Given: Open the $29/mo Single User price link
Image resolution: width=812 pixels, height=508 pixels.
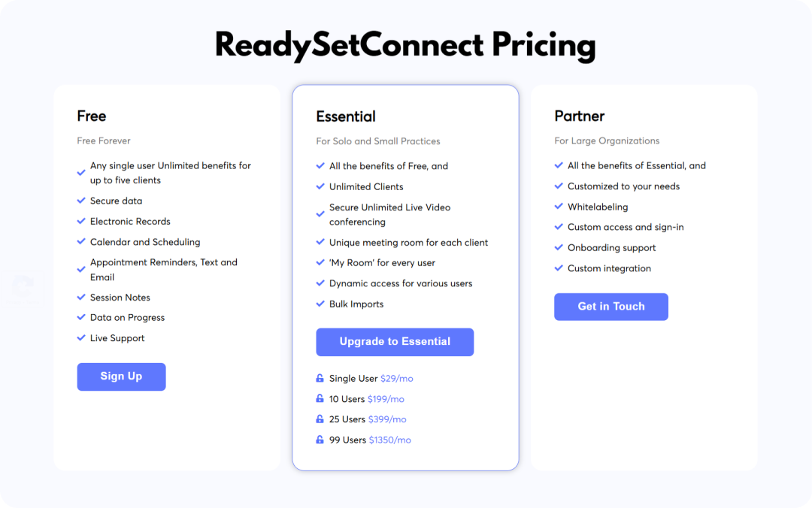Looking at the screenshot, I should (x=397, y=379).
